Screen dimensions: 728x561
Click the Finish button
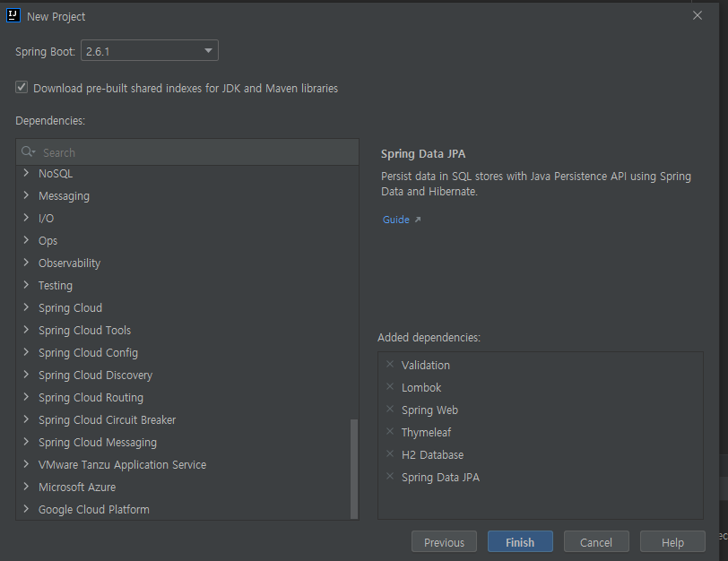click(x=520, y=541)
